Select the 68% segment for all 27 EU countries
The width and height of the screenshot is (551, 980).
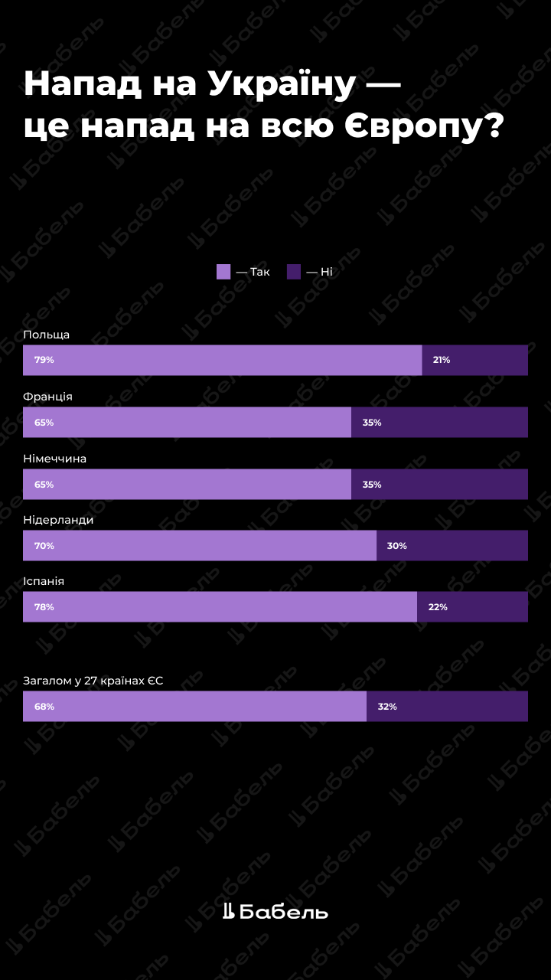click(194, 706)
